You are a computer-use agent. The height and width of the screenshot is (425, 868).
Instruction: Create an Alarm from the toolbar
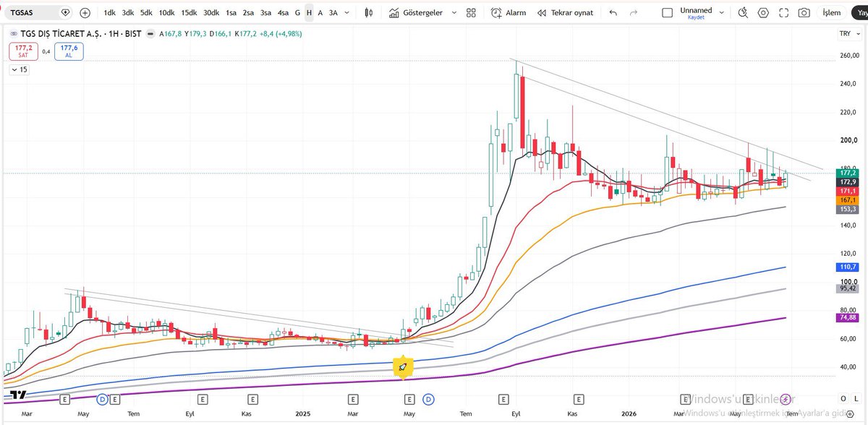click(509, 12)
